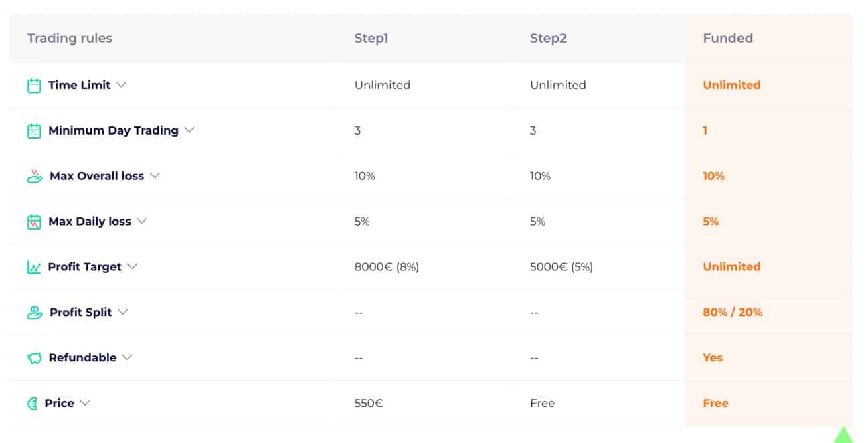This screenshot has width=868, height=443.
Task: Click the Minimum Day Trading calendar icon
Action: click(x=34, y=131)
